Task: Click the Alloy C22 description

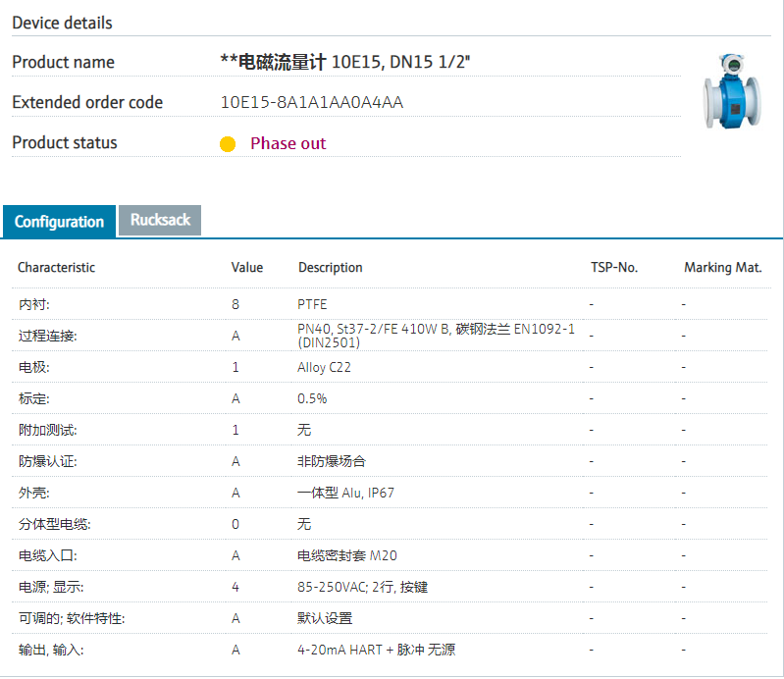Action: coord(324,367)
